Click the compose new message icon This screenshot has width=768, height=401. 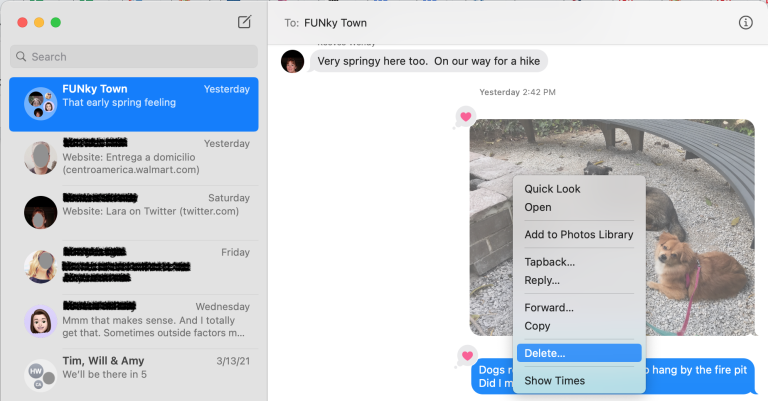click(x=244, y=22)
